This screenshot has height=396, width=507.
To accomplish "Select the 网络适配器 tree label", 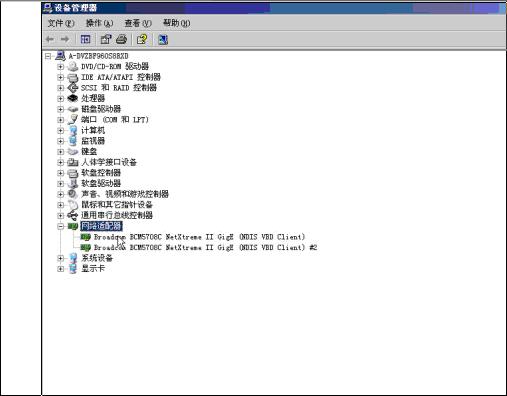I will pyautogui.click(x=101, y=226).
